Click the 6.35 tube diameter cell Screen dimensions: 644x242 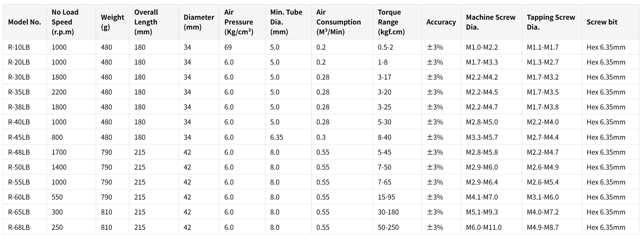click(x=276, y=137)
